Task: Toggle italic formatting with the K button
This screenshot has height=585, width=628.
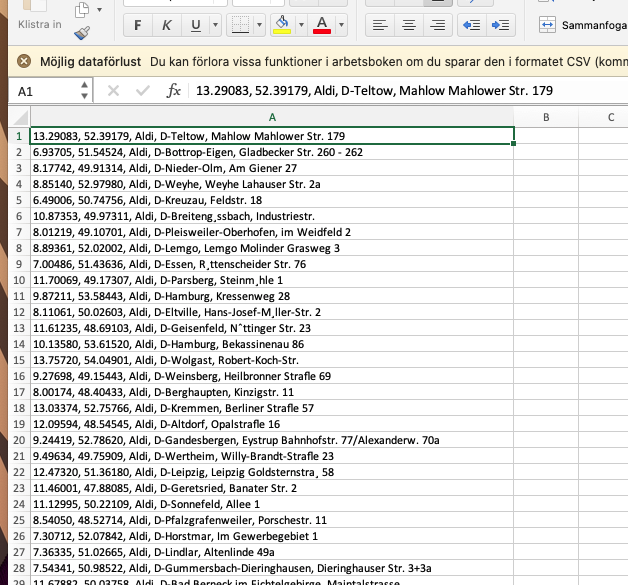Action: pyautogui.click(x=166, y=24)
